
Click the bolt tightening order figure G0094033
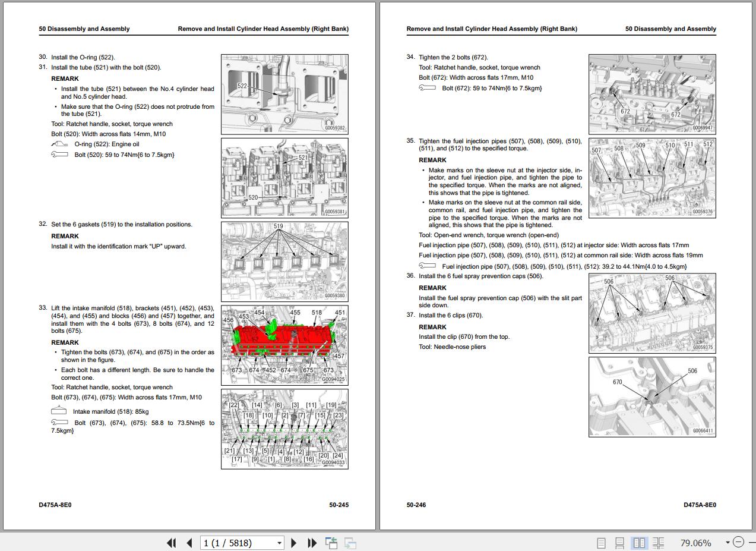tap(284, 429)
